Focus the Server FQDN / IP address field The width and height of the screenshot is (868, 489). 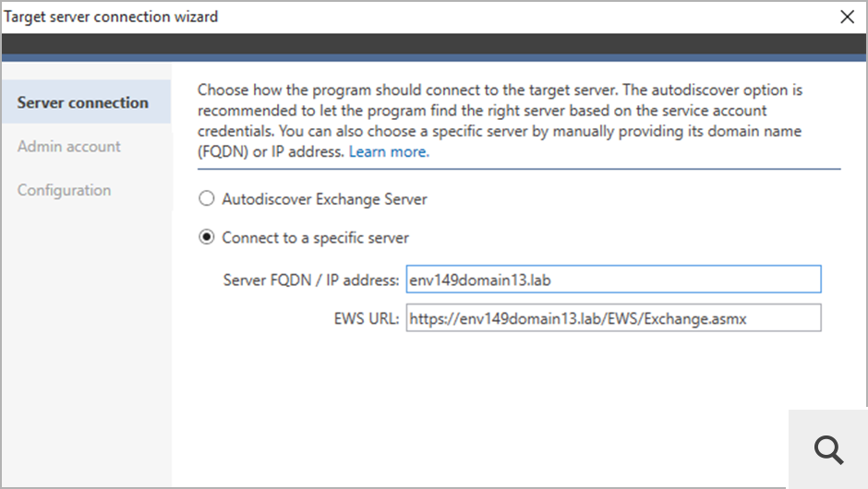(x=613, y=280)
